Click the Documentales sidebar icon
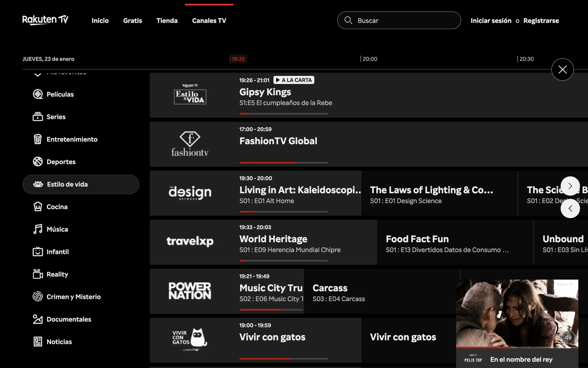 37,319
